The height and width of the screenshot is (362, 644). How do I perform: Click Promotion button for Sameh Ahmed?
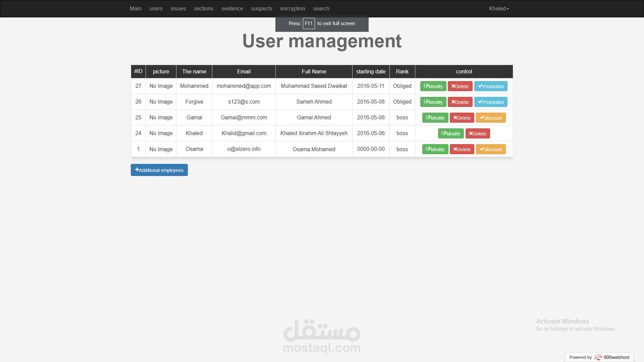pos(491,102)
